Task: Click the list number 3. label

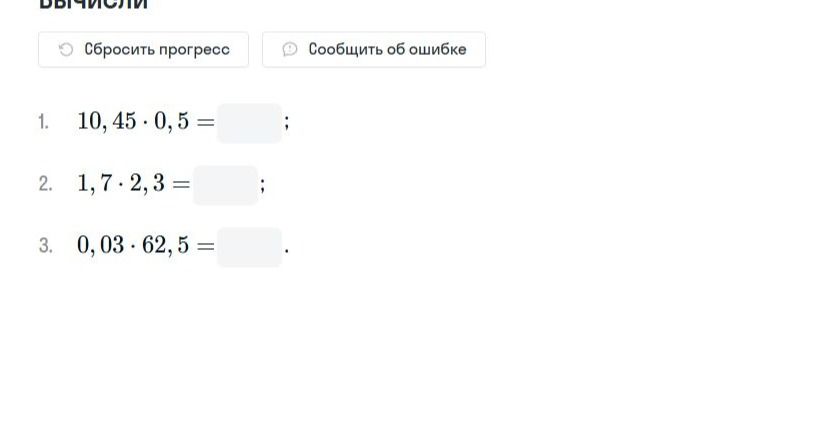Action: (46, 246)
